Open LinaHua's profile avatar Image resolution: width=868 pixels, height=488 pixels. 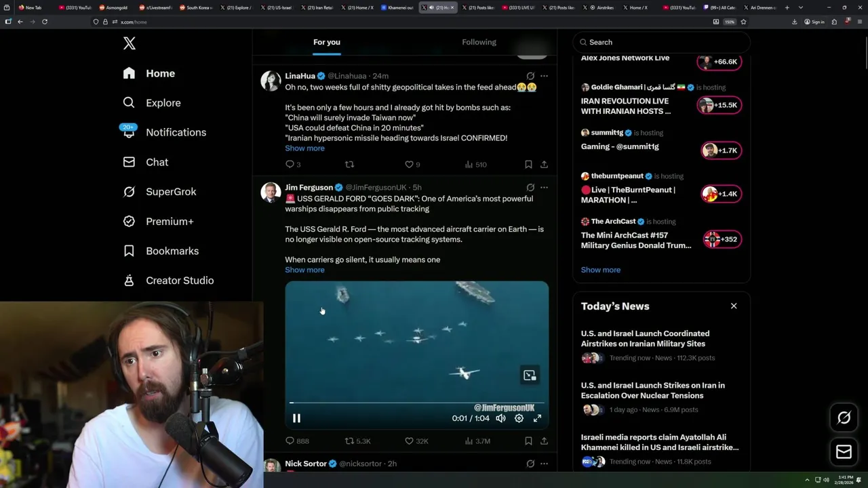271,81
